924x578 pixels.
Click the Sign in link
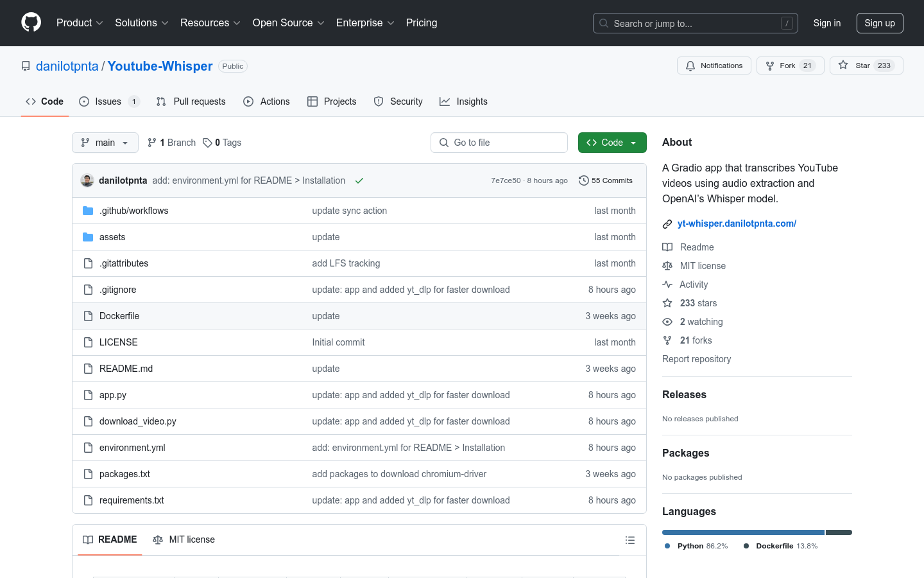pos(827,23)
